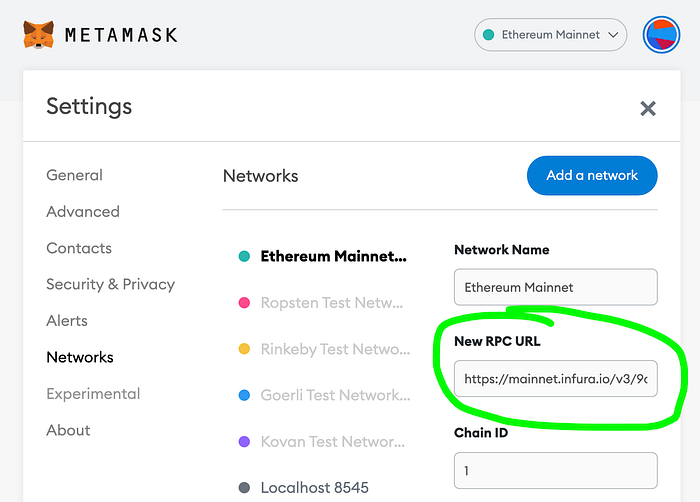Image resolution: width=700 pixels, height=502 pixels.
Task: Select Kovan Test Network entry
Action: click(322, 442)
